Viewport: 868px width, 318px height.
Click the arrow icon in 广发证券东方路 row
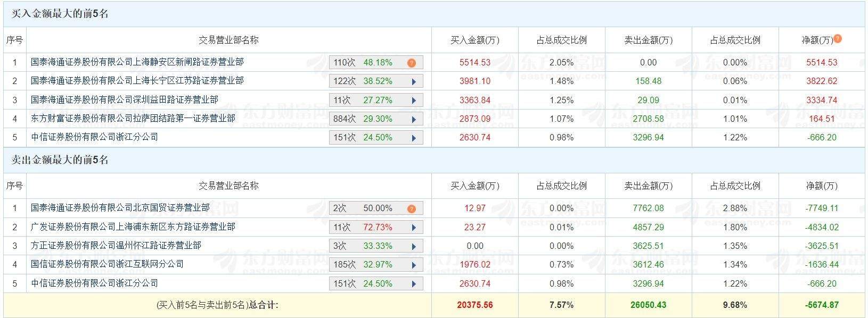click(x=414, y=228)
